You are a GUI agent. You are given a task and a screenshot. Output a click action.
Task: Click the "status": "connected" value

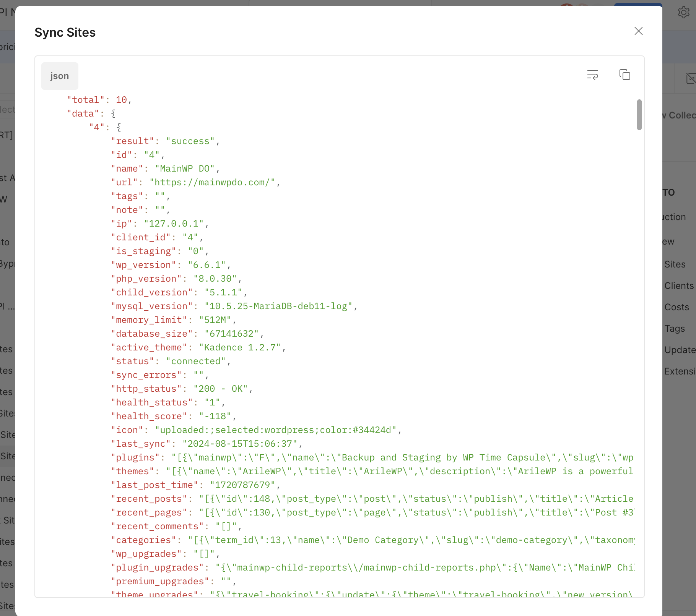(195, 361)
